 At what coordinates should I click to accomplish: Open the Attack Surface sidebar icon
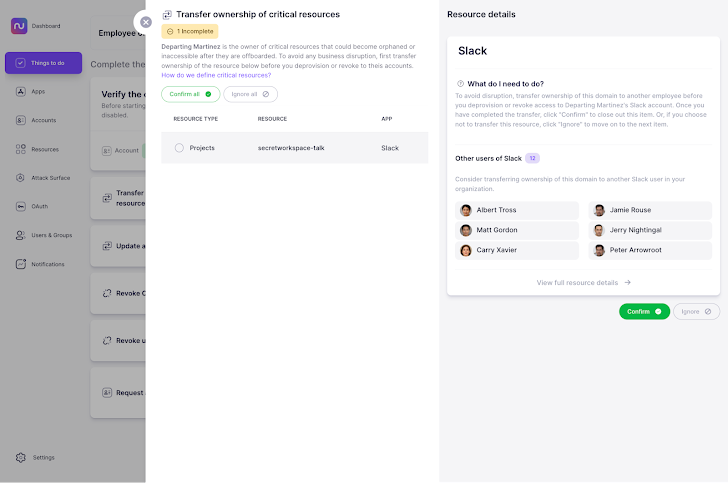click(x=22, y=178)
